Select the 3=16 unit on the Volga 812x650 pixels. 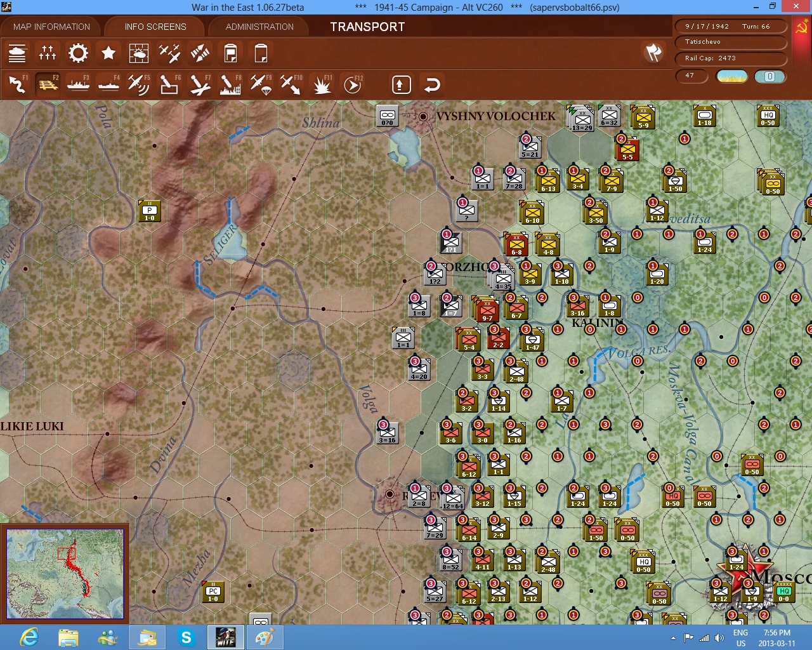point(387,433)
